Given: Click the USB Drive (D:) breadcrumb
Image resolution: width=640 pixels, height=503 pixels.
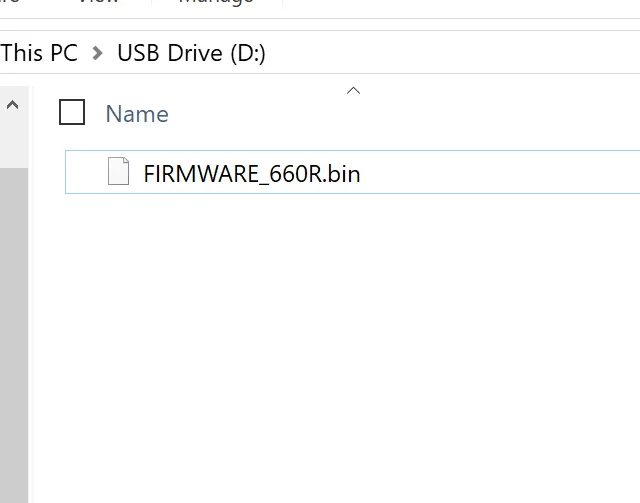Looking at the screenshot, I should 191,53.
